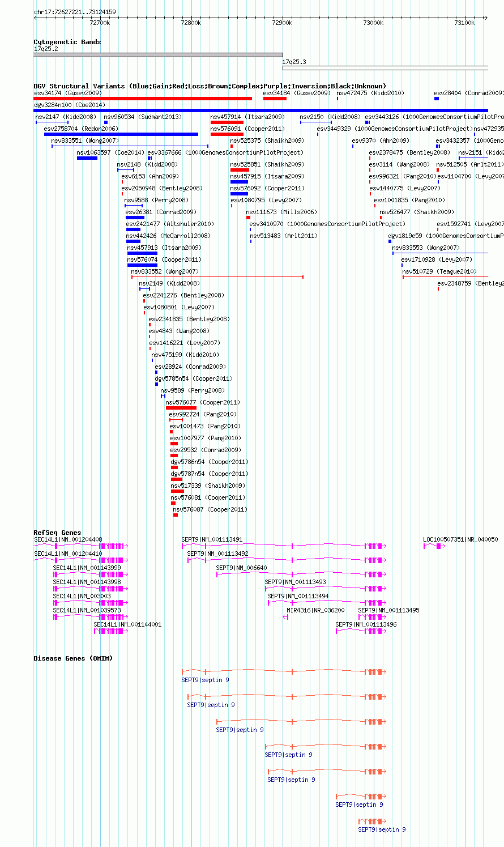Select nsv526477 (Shaikh2009) label

(416, 212)
